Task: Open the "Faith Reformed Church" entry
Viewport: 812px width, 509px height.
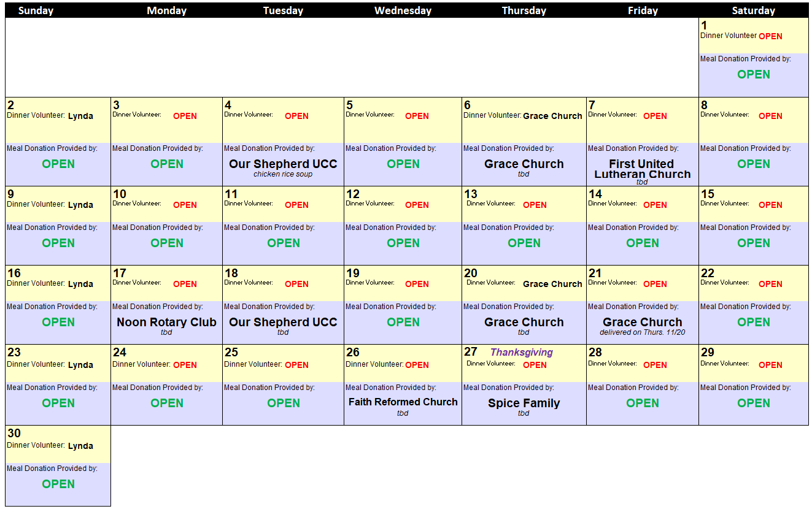Action: coord(403,402)
